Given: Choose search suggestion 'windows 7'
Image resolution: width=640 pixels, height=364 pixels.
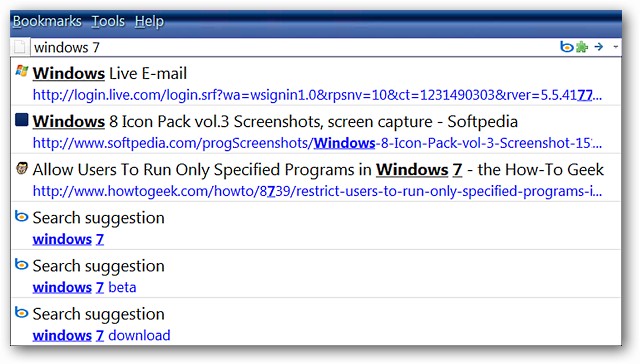Looking at the screenshot, I should click(68, 240).
